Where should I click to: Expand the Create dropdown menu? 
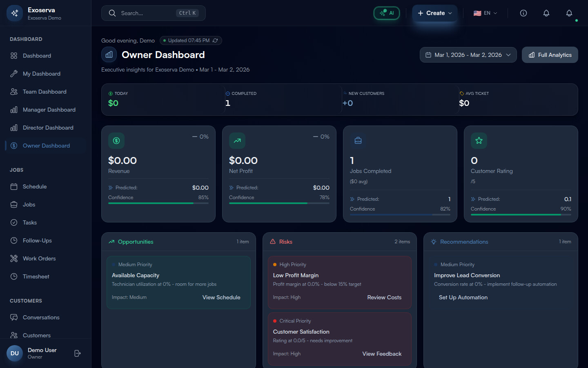point(434,13)
